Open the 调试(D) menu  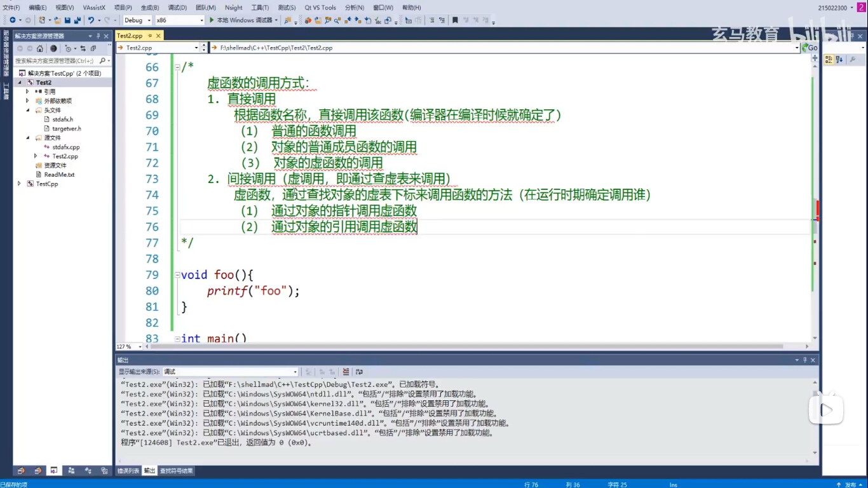point(177,8)
